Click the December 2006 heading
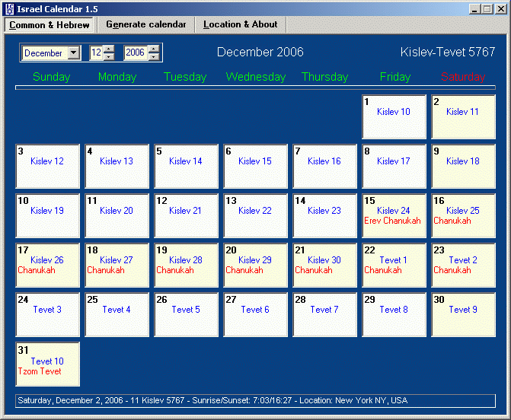The image size is (511, 420). click(260, 52)
